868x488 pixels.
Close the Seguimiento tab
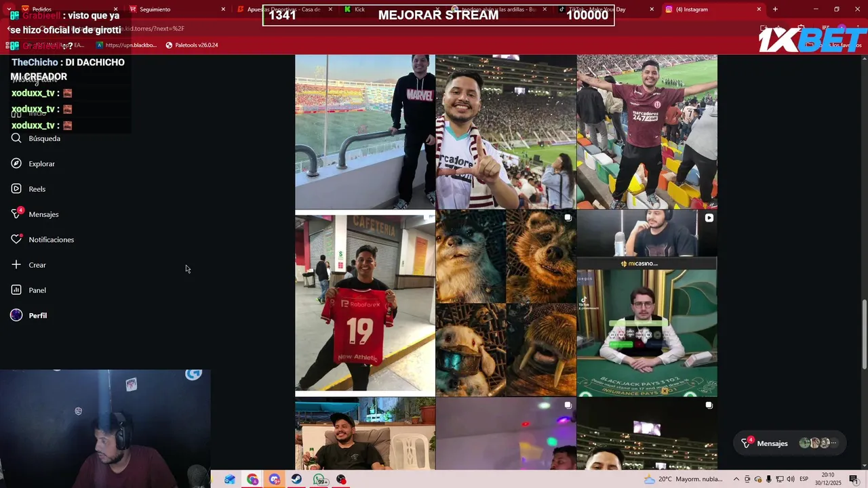(223, 9)
